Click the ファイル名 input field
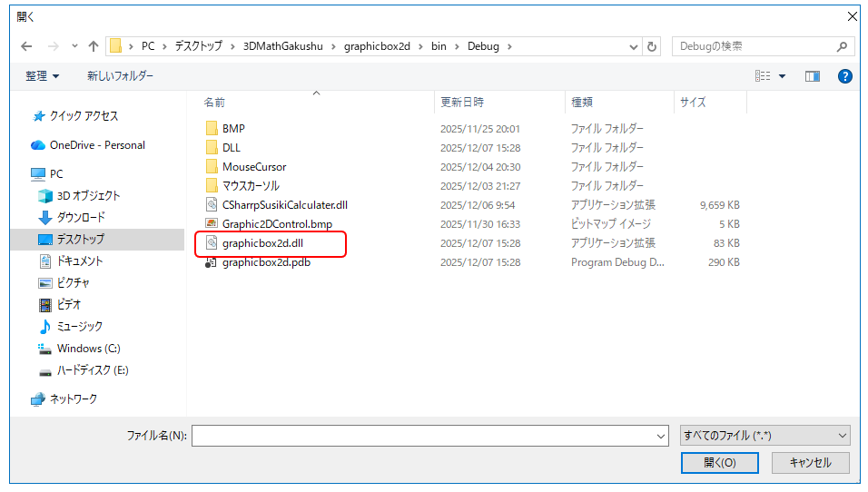 [427, 436]
